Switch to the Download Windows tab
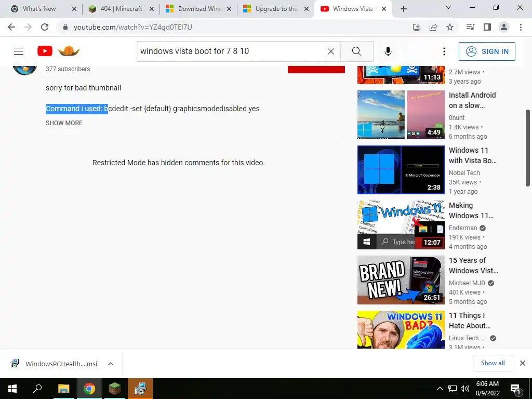Viewport: 532px width, 399px height. [199, 9]
